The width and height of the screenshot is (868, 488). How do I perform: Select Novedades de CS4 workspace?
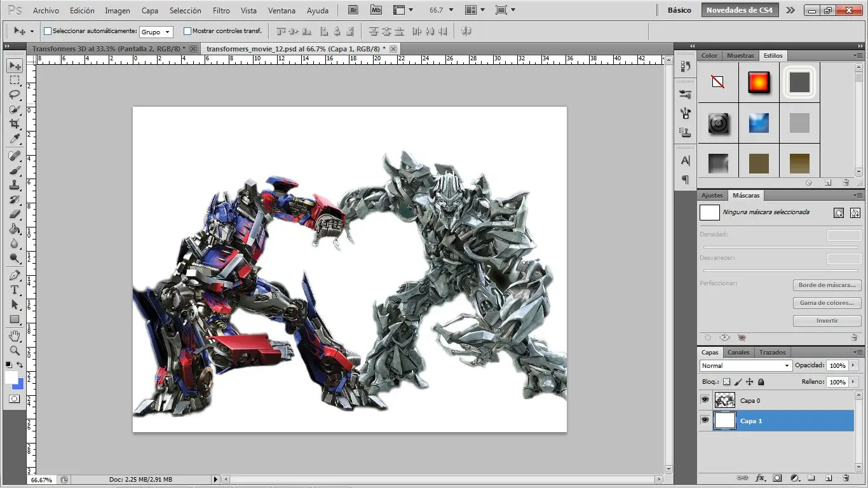[740, 10]
